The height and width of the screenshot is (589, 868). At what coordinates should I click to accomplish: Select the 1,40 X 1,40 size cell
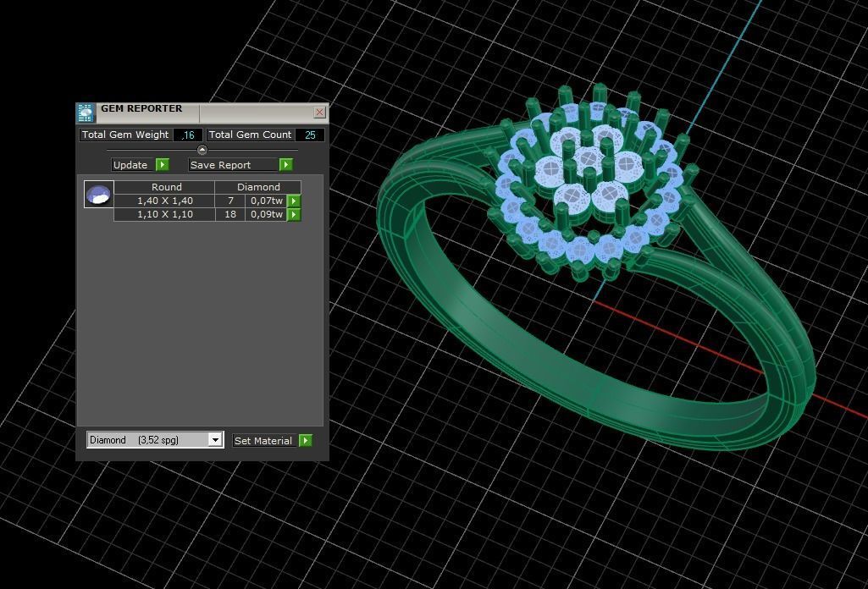click(x=164, y=201)
